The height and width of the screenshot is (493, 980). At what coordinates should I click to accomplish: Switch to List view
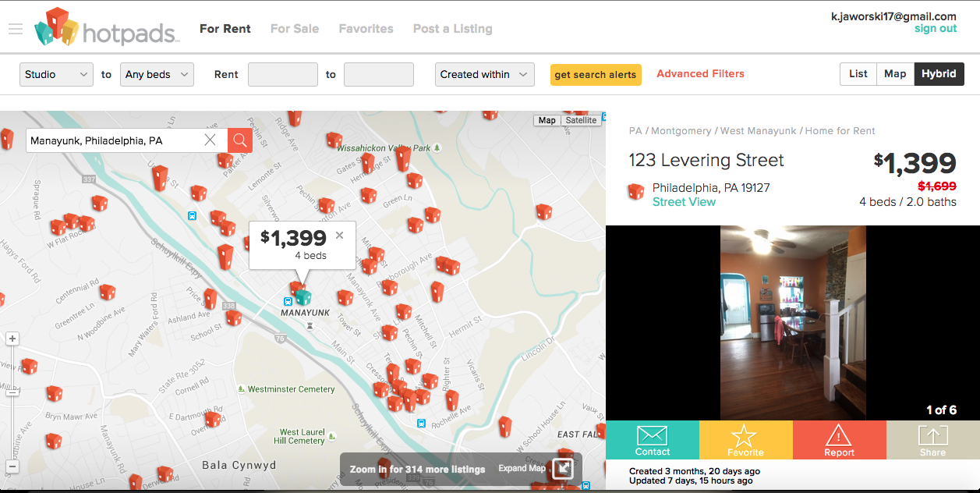[x=858, y=74]
